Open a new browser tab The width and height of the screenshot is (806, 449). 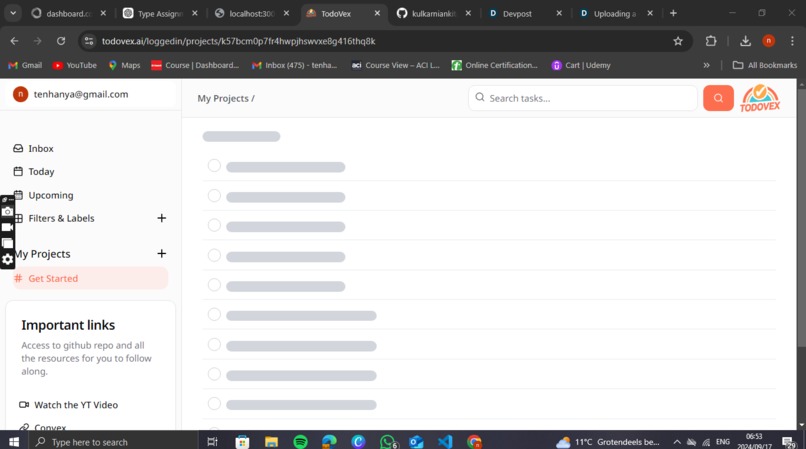click(673, 13)
